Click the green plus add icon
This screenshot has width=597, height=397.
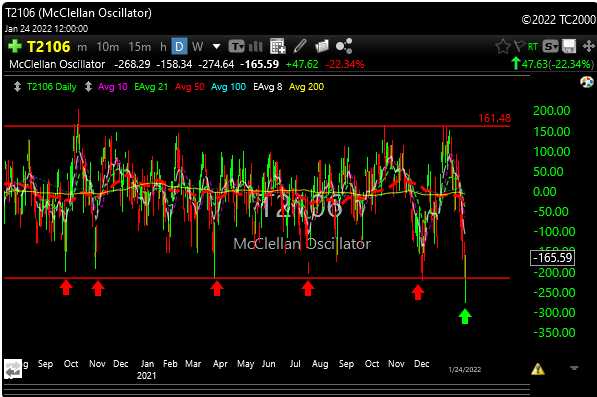click(15, 46)
